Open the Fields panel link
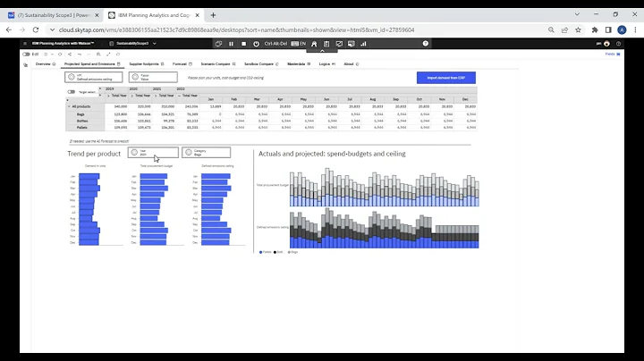The width and height of the screenshot is (644, 361). 613,55
